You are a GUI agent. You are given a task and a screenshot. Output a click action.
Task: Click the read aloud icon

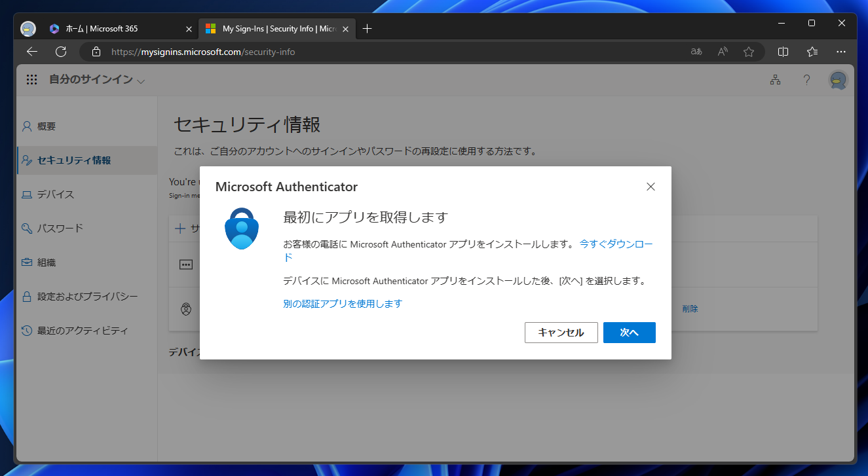click(x=723, y=52)
